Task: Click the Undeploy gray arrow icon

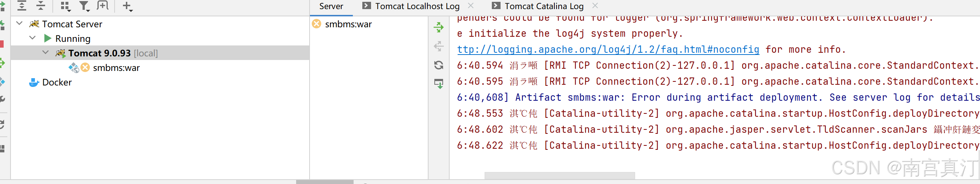Action: (x=439, y=46)
